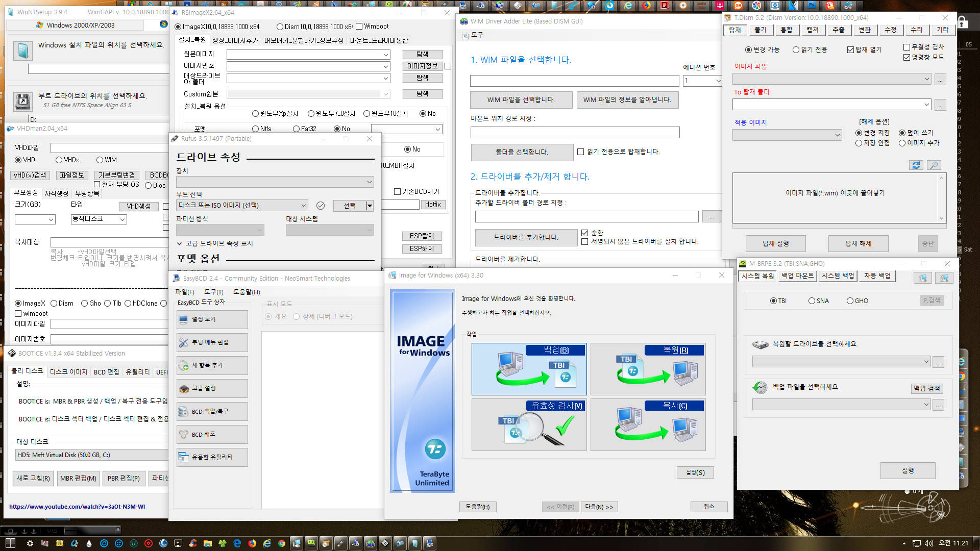Click the magnifier search icon in T.Dism
Screen dimensions: 980x551
934,165
